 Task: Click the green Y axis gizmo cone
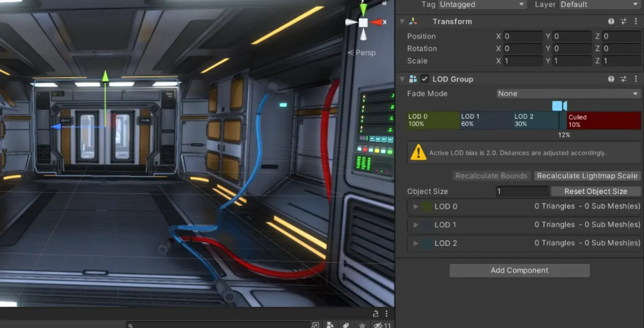pos(363,9)
